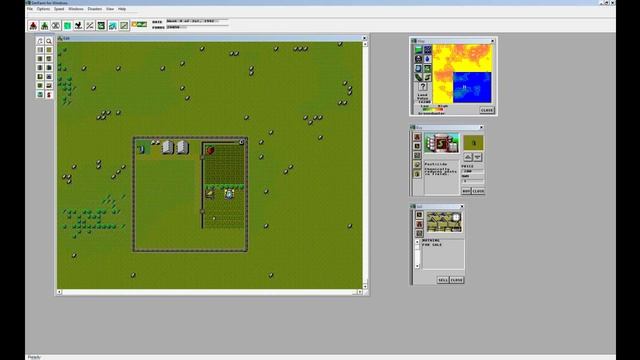Click the up arrow in the Buy window

[468, 157]
